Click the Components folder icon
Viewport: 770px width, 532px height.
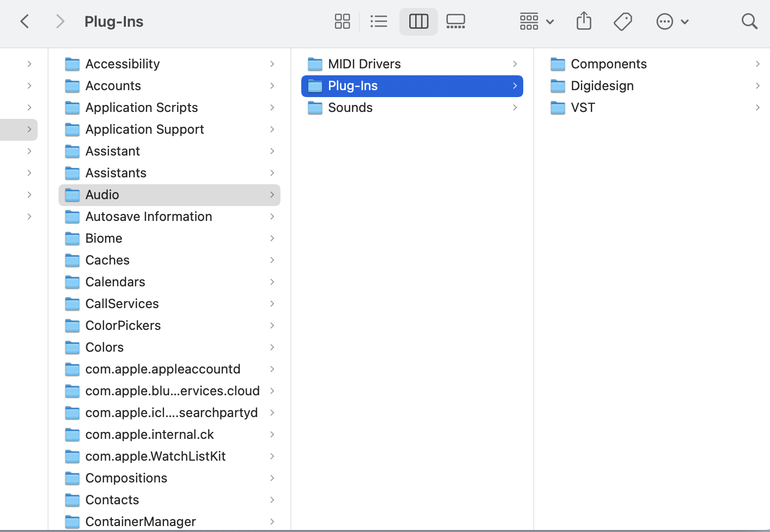click(558, 64)
